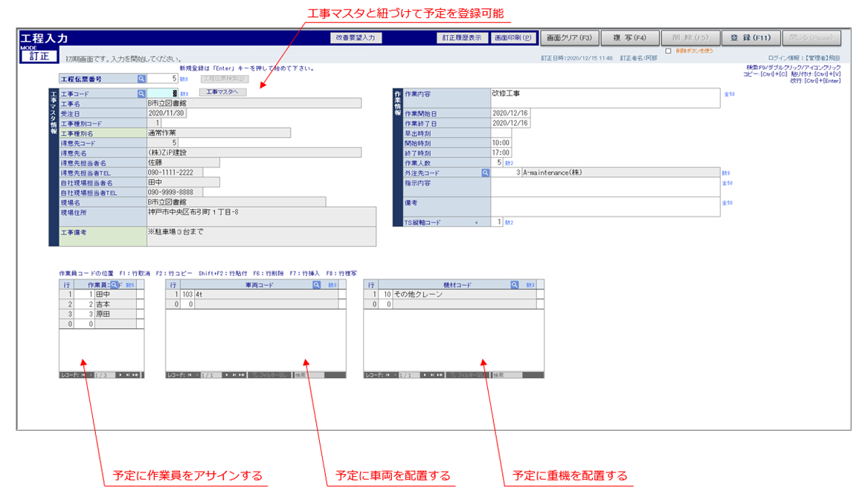Go to next record in 車両 grid

click(227, 375)
